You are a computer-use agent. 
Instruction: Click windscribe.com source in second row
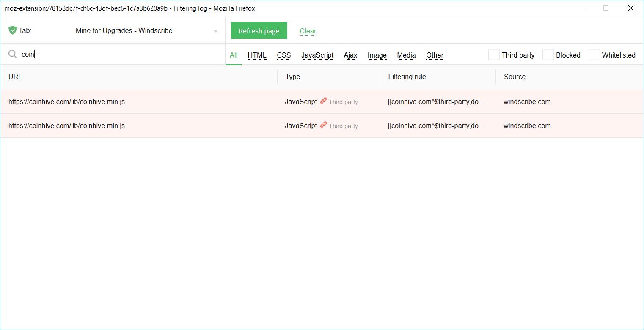pos(527,126)
